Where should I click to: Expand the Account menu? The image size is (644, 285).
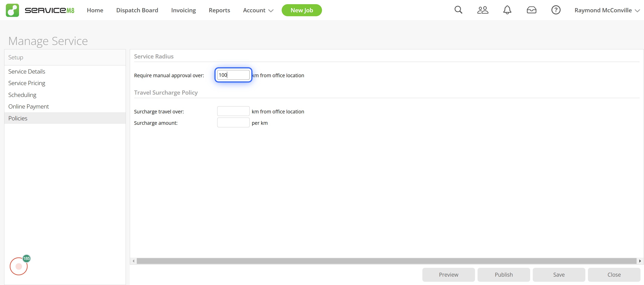pos(258,10)
